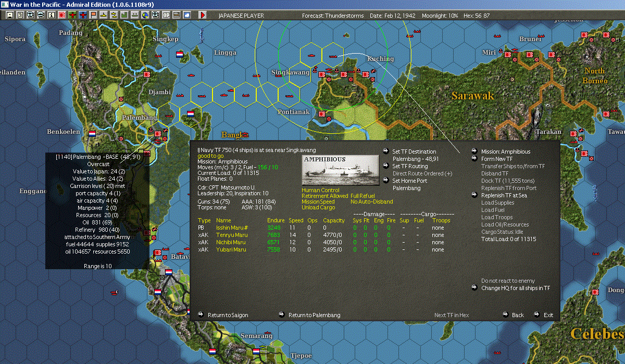Click the Kuching map label
This screenshot has height=364, width=625.
pyautogui.click(x=381, y=59)
